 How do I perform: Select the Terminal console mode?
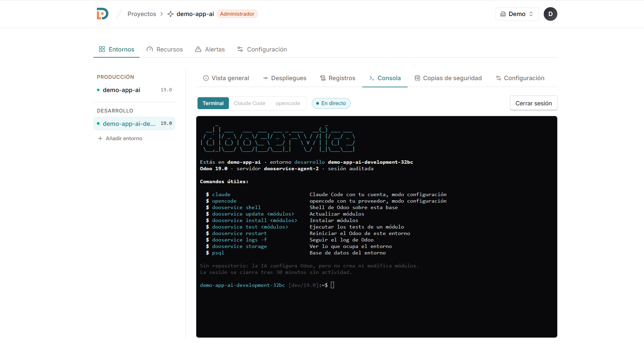point(213,103)
